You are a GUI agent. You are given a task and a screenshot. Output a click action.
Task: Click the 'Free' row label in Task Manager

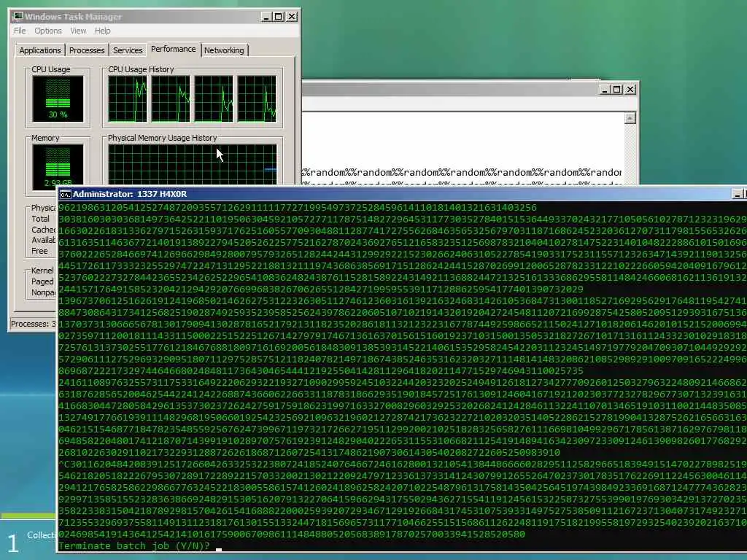(39, 251)
